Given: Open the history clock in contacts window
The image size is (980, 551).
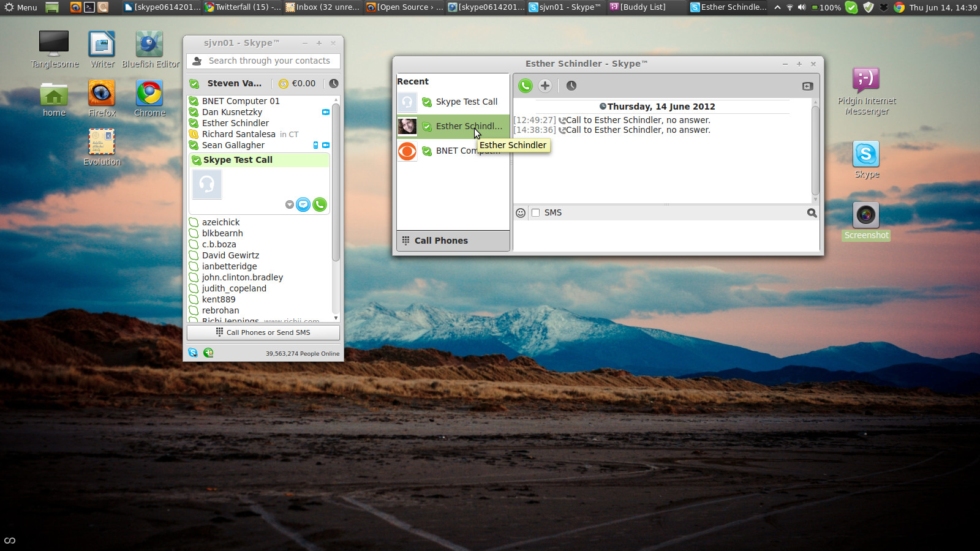Looking at the screenshot, I should tap(333, 83).
